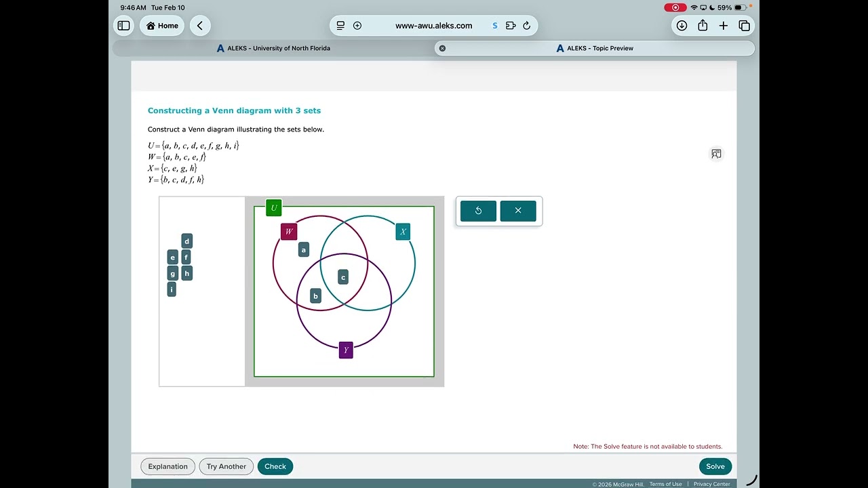Click tile a inside circle W
This screenshot has height=488, width=868.
point(304,250)
